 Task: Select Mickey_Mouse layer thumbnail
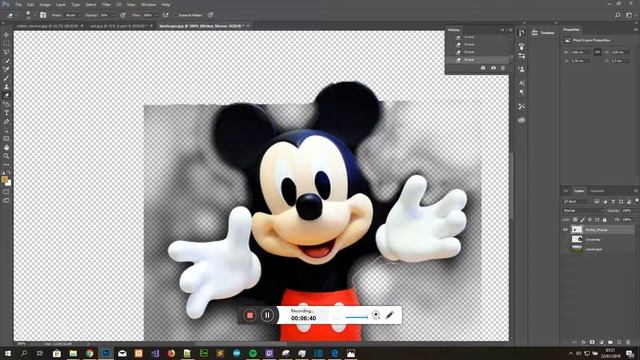coord(577,230)
